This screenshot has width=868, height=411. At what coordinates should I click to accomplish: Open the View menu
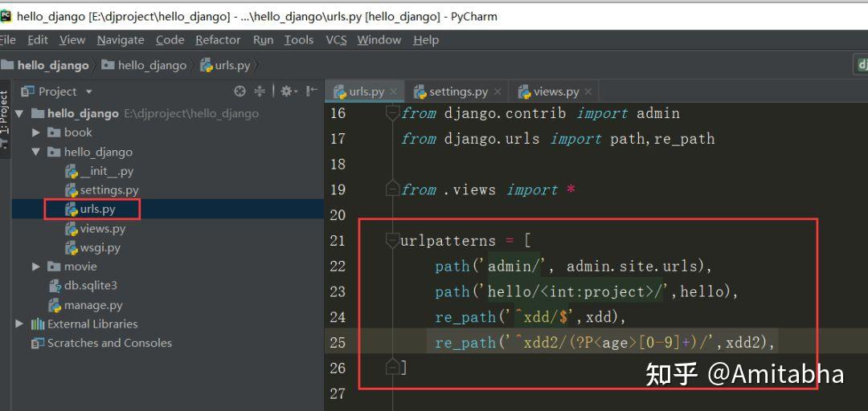coord(72,40)
